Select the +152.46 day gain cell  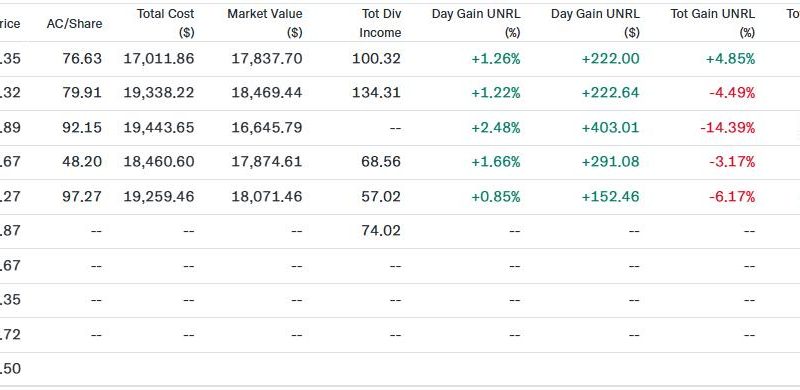tap(610, 197)
